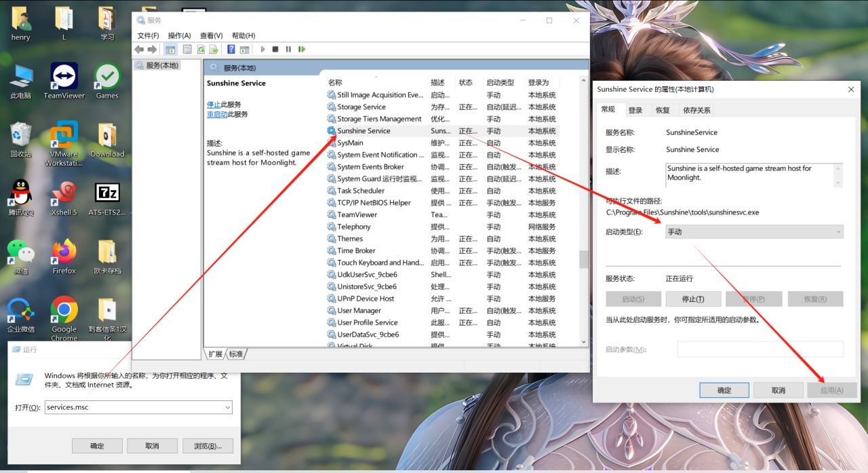Click the Export list toolbar icon
This screenshot has height=473, width=868.
click(x=213, y=49)
